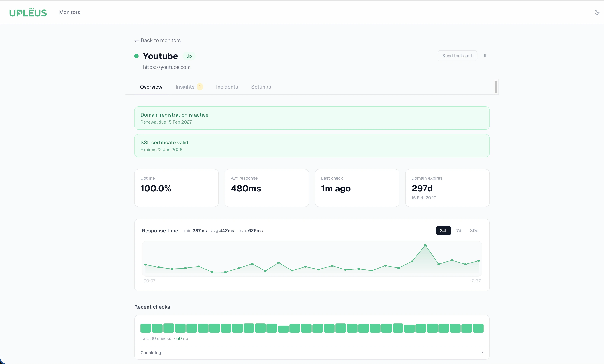Click the Insights notification badge
604x364 pixels.
pyautogui.click(x=200, y=87)
